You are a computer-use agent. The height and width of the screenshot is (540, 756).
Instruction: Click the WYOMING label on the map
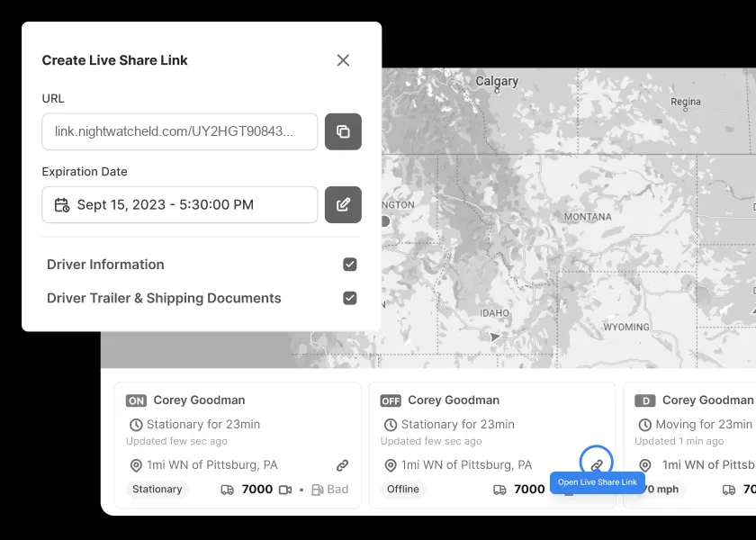[626, 327]
